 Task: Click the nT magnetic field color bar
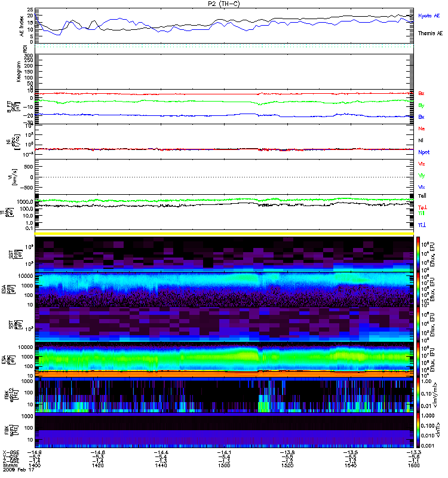click(x=419, y=430)
